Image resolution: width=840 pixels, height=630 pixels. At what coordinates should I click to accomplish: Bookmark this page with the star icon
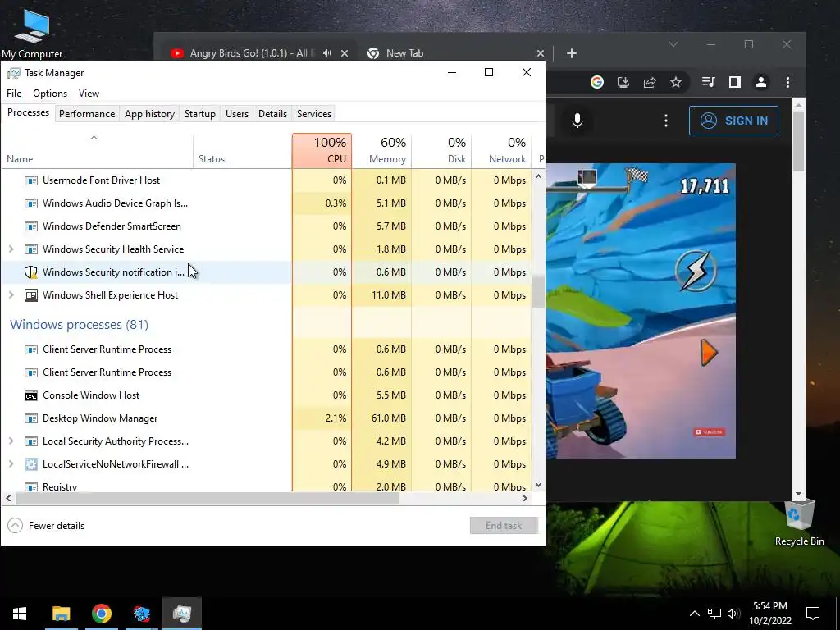676,82
